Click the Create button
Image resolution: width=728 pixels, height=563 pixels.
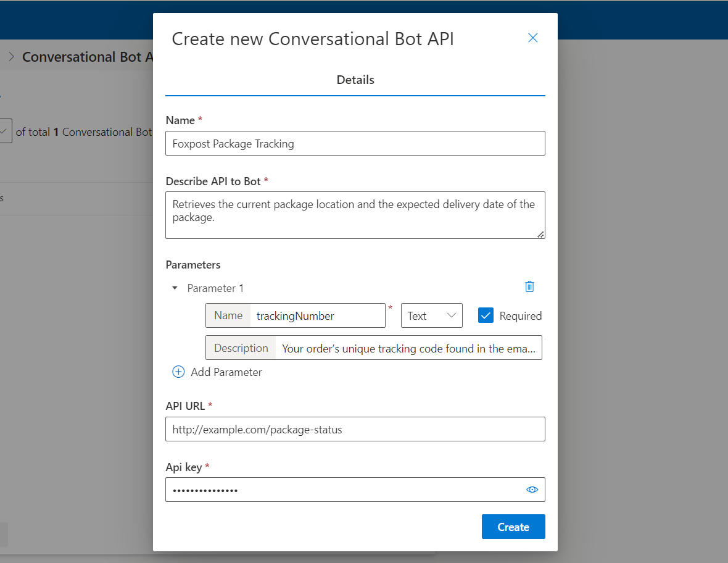tap(513, 527)
